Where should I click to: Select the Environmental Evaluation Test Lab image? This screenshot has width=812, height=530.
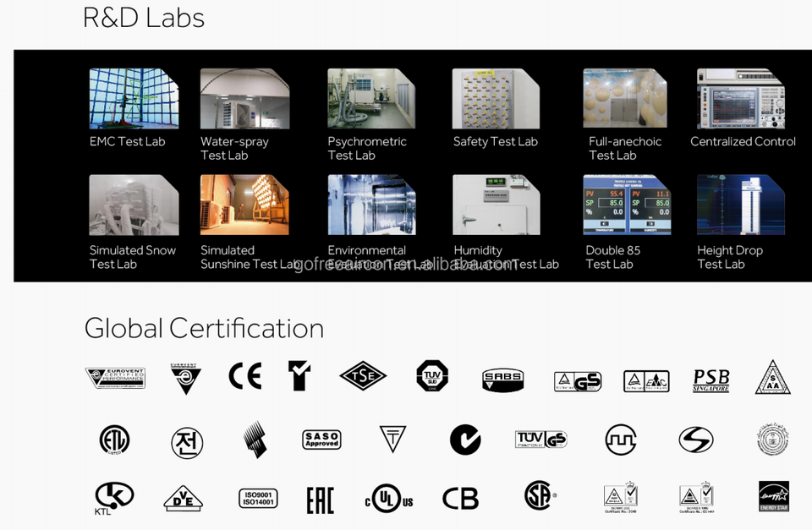click(372, 205)
